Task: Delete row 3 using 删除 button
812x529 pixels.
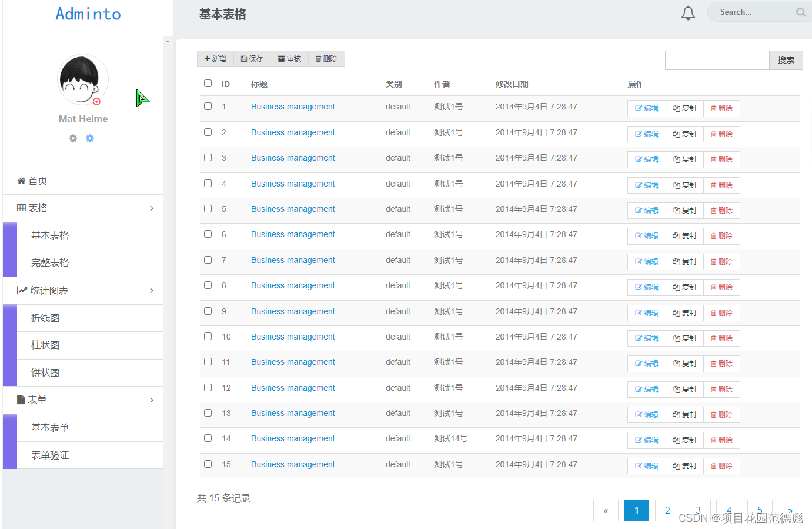Action: pos(721,159)
